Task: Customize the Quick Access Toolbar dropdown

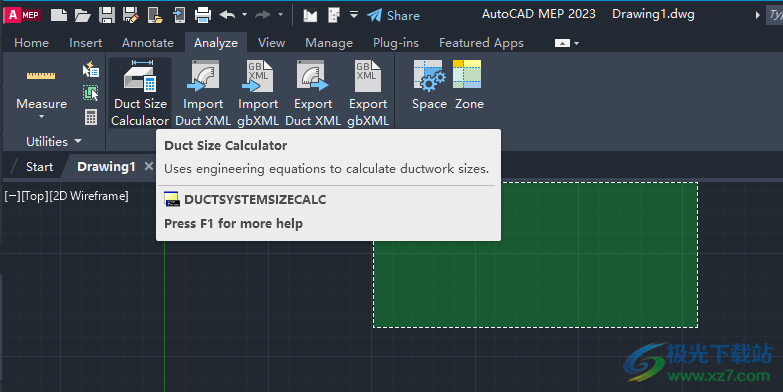Action: 354,14
